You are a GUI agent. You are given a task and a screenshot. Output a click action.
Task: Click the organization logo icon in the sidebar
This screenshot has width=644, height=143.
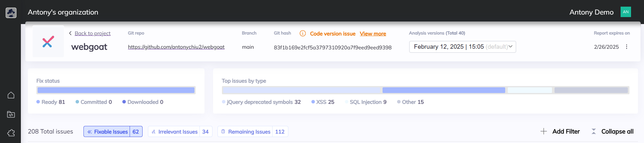(11, 13)
